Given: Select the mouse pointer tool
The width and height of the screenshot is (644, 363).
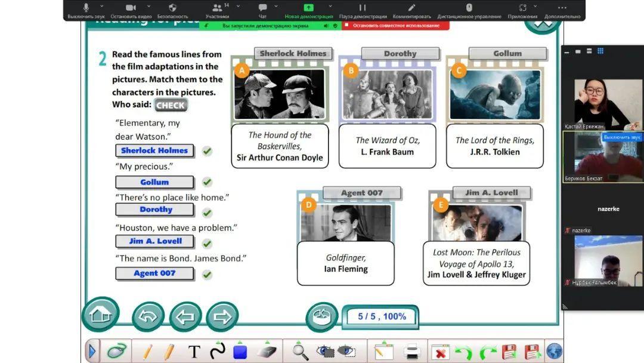Looking at the screenshot, I should point(117,352).
